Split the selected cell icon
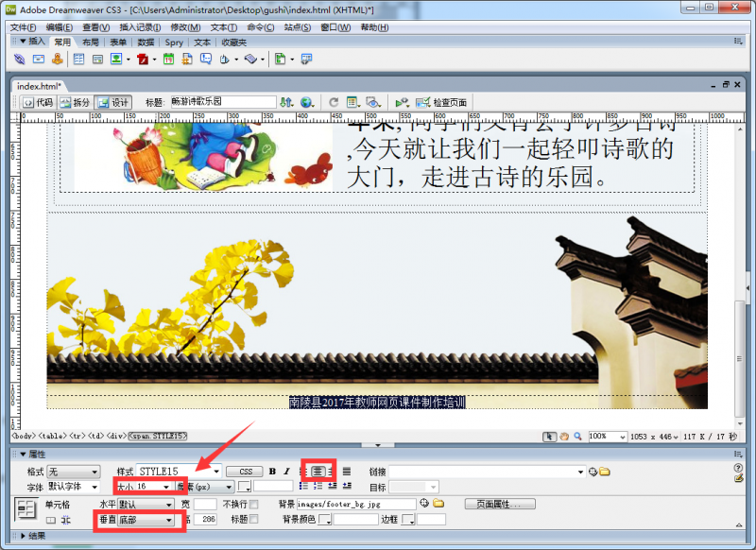The image size is (756, 550). click(x=65, y=520)
